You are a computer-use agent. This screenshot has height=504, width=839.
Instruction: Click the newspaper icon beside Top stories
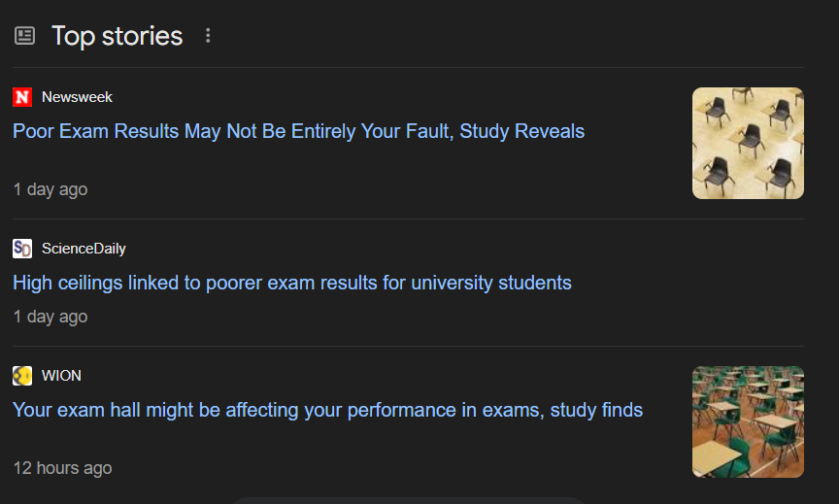pyautogui.click(x=24, y=36)
